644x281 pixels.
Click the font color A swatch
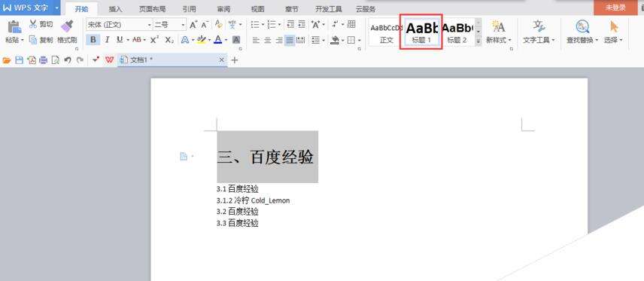[217, 40]
